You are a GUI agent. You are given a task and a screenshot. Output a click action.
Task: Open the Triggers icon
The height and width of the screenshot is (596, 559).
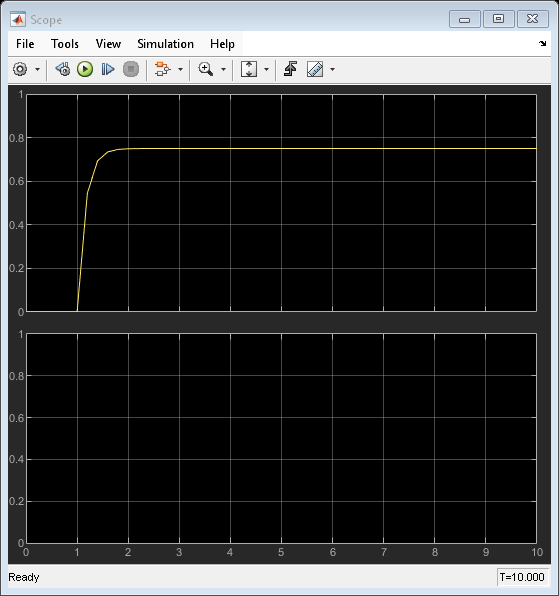tap(290, 69)
